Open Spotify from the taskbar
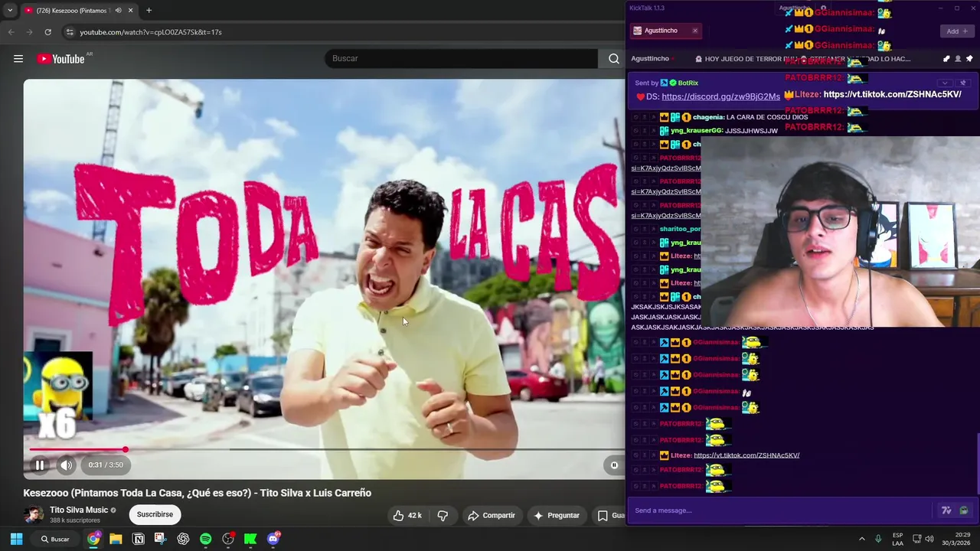The height and width of the screenshot is (551, 980). coord(205,539)
